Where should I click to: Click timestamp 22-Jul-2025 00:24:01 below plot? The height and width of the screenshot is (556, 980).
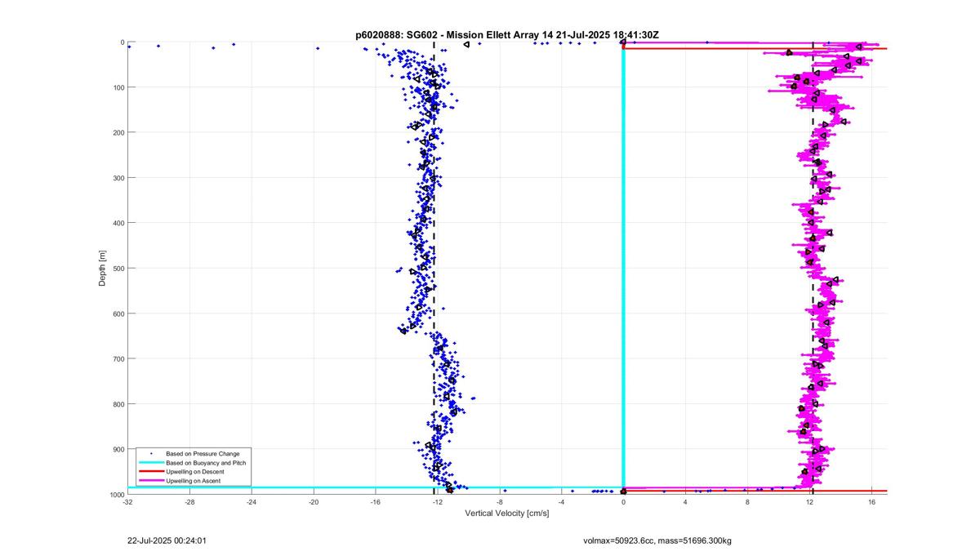point(167,540)
